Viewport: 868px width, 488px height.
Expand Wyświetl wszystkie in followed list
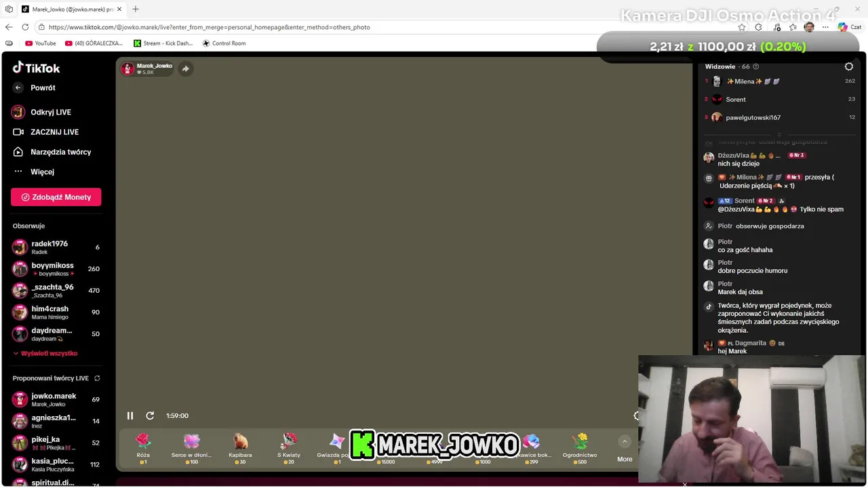[45, 353]
